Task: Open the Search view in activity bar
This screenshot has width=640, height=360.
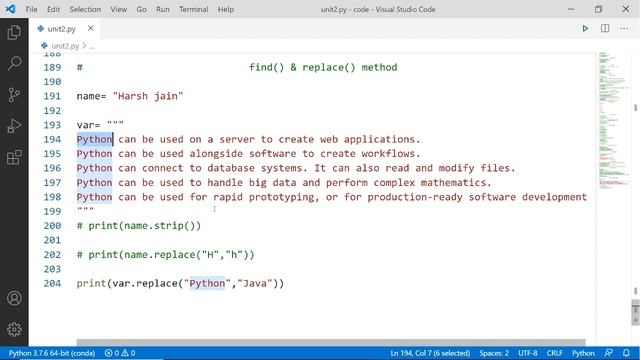Action: tap(14, 63)
